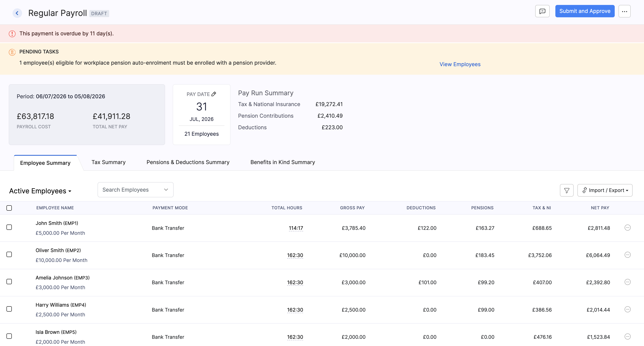Image resolution: width=644 pixels, height=346 pixels.
Task: Switch to the Tax Summary tab
Action: coord(108,162)
